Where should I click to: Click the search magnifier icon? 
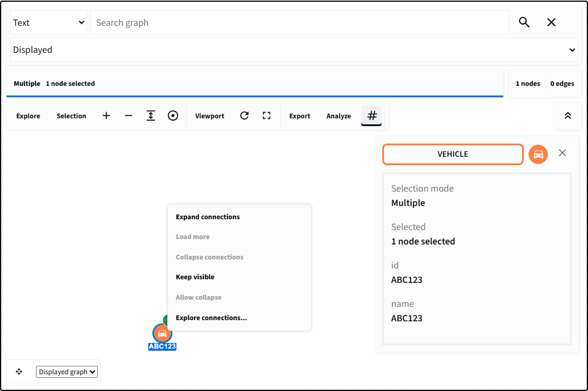(x=524, y=22)
